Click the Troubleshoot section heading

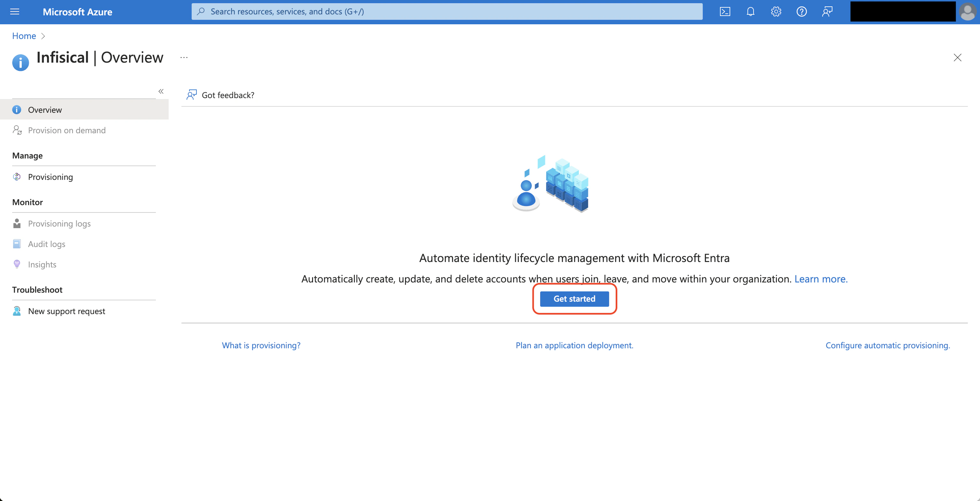click(x=37, y=289)
